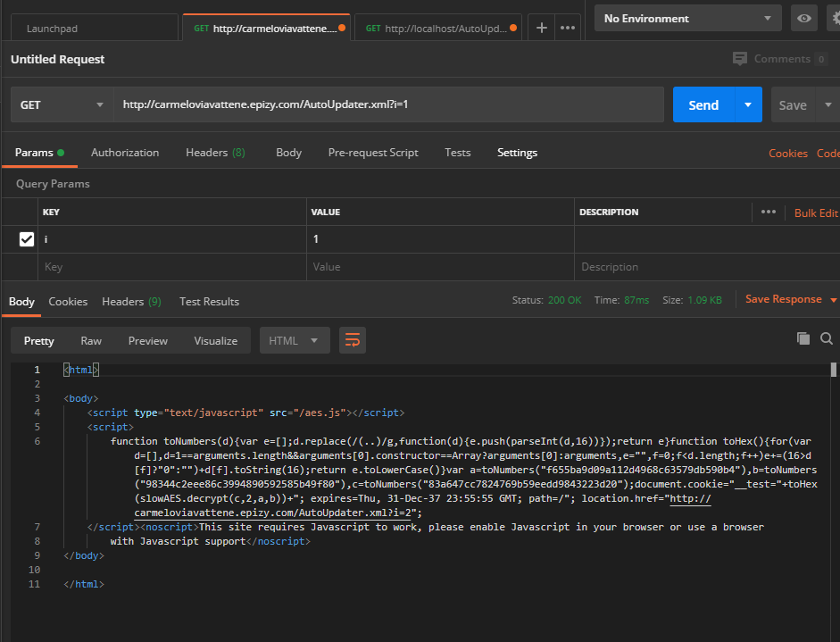This screenshot has height=642, width=840.
Task: Open the Comments panel
Action: 781,58
